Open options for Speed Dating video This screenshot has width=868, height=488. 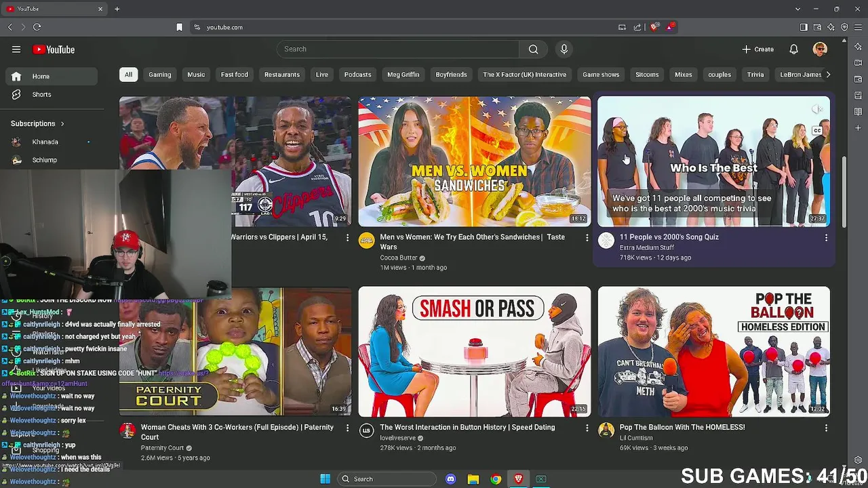coord(587,428)
